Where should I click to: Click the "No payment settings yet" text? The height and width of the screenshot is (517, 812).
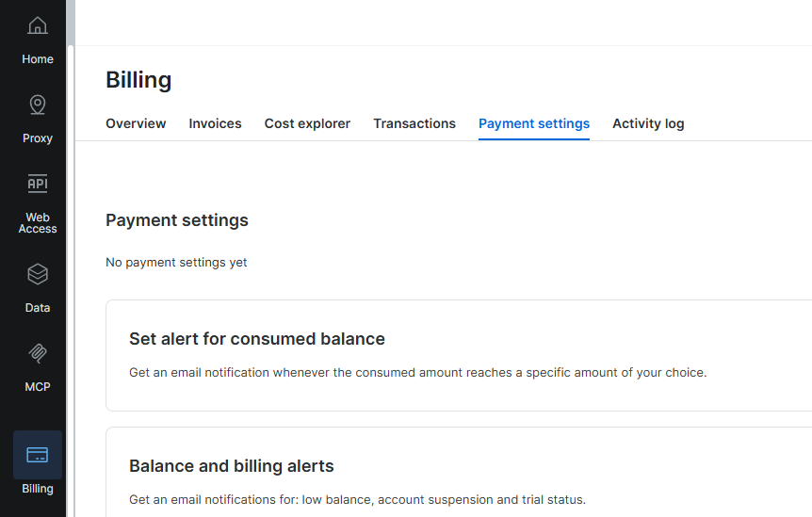click(x=176, y=263)
